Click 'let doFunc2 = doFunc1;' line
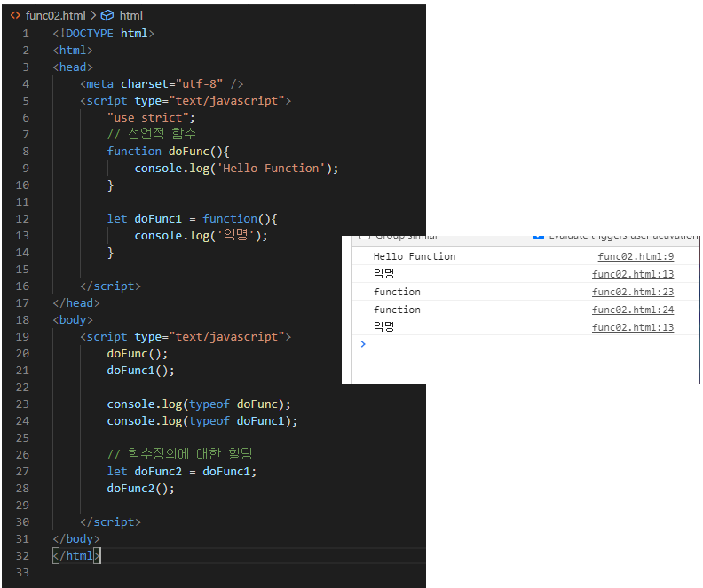This screenshot has height=588, width=703. point(182,472)
